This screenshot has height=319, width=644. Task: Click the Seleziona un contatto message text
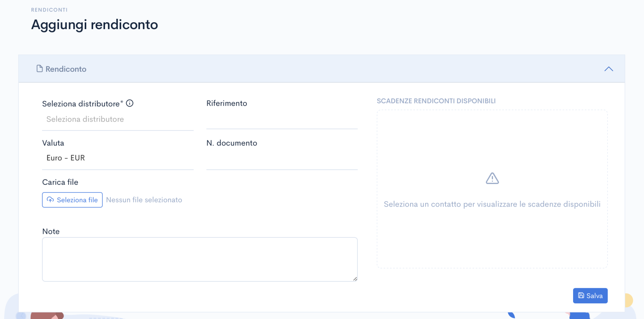point(492,204)
